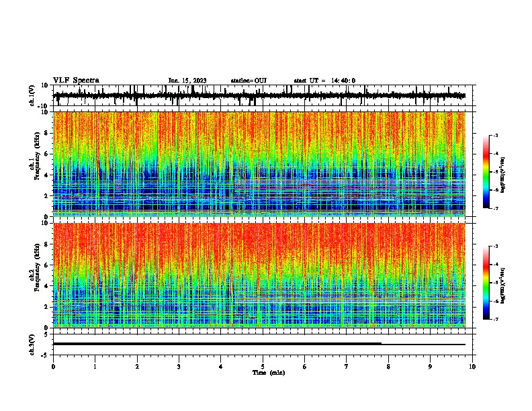Click the ch.1 "Frequency (kHz)" axis label
The height and width of the screenshot is (411, 532).
point(37,156)
